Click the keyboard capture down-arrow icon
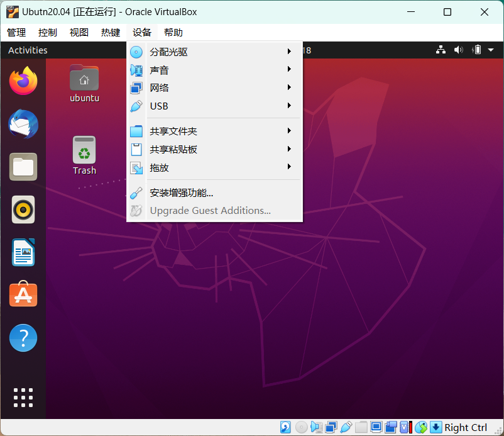The height and width of the screenshot is (436, 504). click(436, 427)
